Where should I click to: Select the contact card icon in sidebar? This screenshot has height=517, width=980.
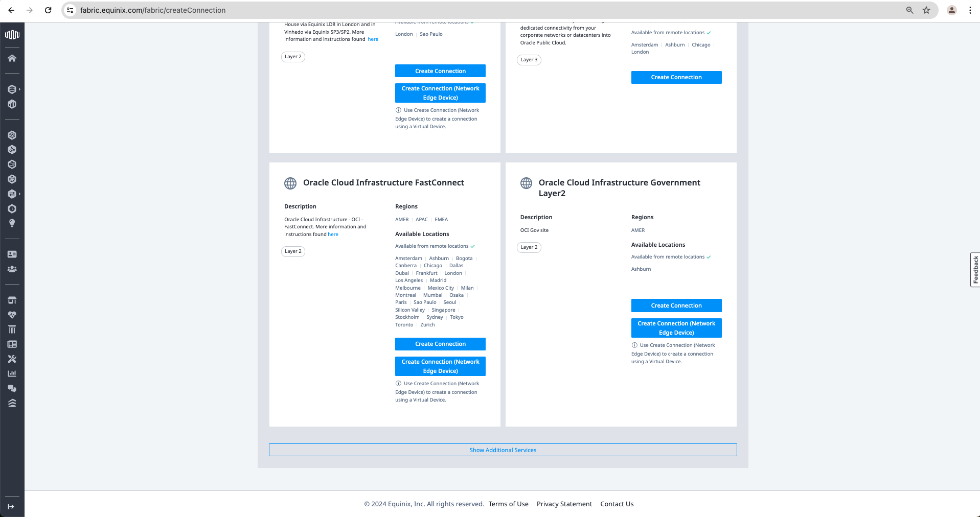point(12,254)
